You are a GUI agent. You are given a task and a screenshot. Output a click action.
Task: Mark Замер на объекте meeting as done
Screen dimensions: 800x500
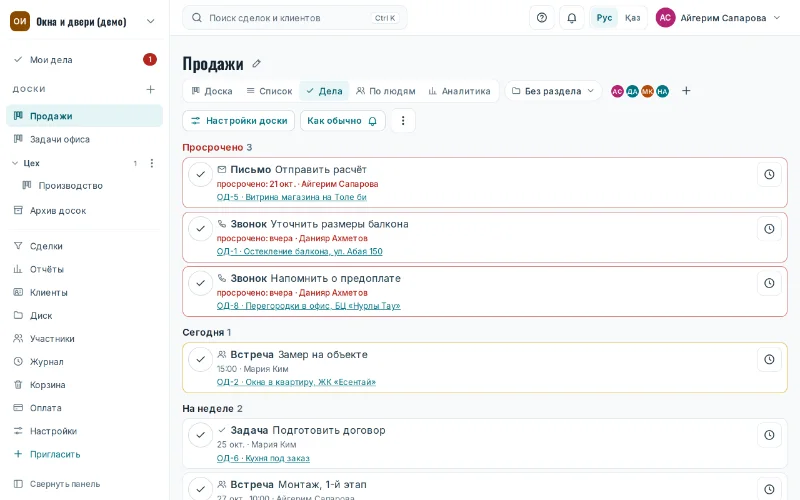(201, 360)
